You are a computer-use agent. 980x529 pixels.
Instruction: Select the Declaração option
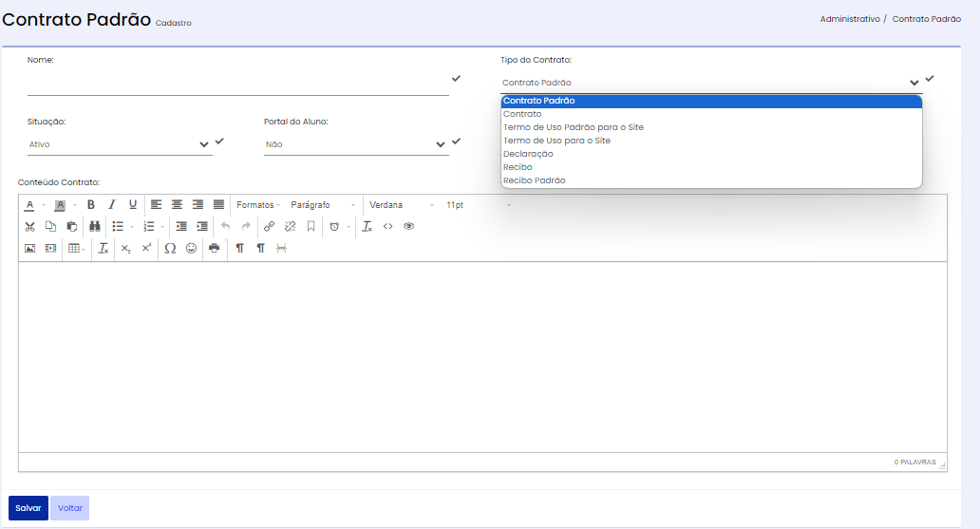[711, 154]
